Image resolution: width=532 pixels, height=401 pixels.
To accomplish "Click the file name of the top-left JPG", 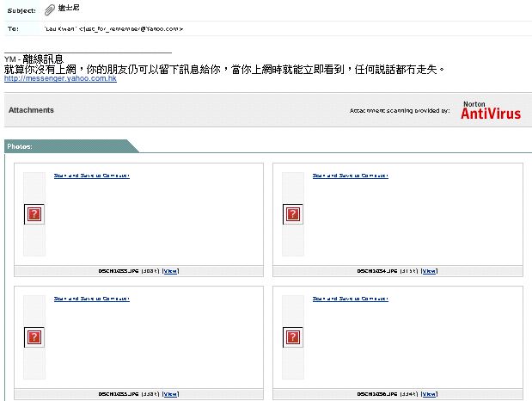I will [119, 271].
